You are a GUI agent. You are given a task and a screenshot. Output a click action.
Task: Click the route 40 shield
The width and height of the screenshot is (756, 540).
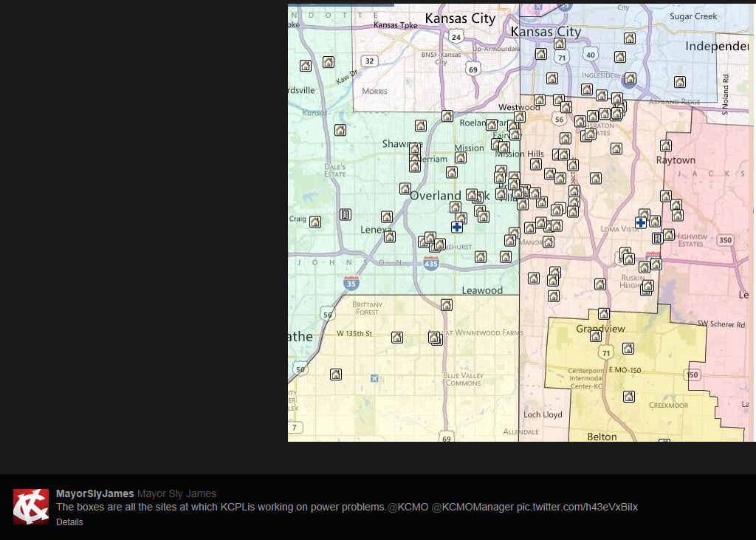click(x=591, y=55)
